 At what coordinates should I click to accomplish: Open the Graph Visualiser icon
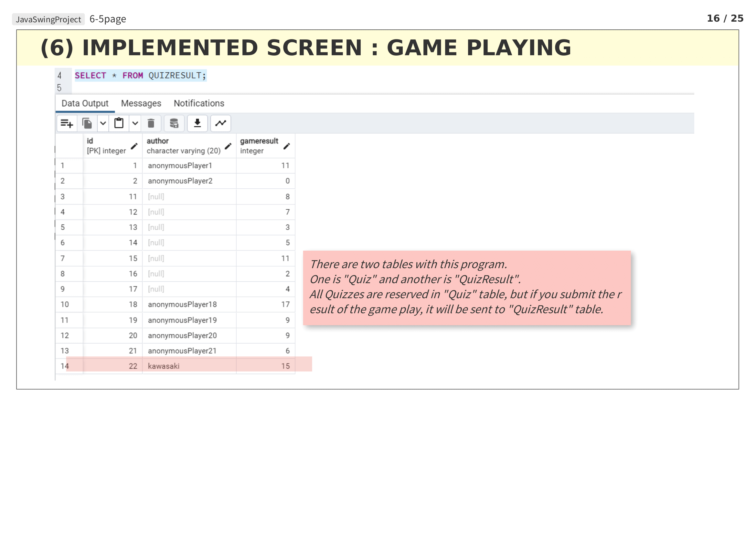221,123
